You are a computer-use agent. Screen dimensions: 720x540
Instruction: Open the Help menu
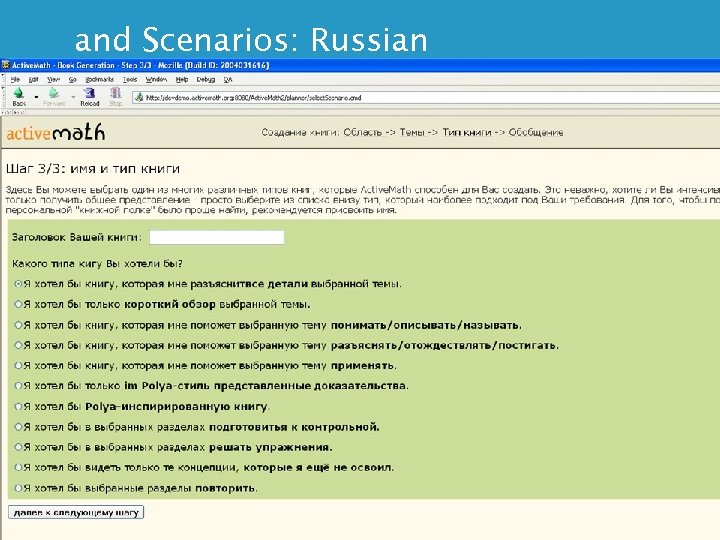[x=182, y=79]
